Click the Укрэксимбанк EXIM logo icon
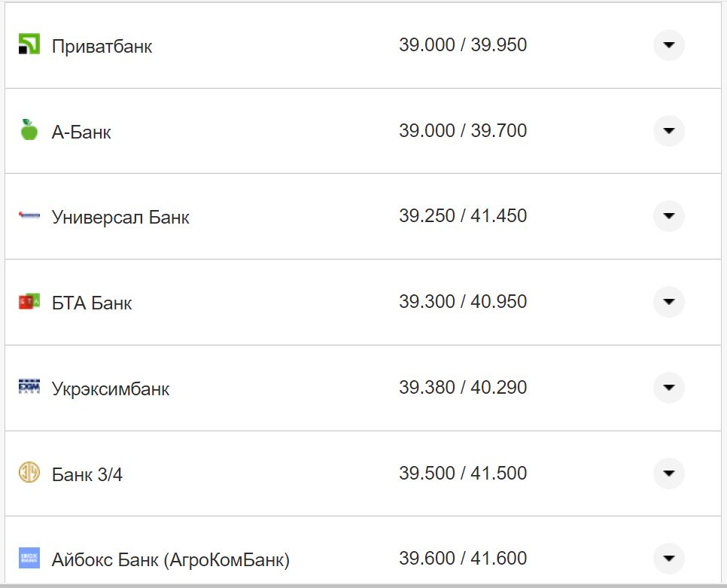 coord(29,388)
